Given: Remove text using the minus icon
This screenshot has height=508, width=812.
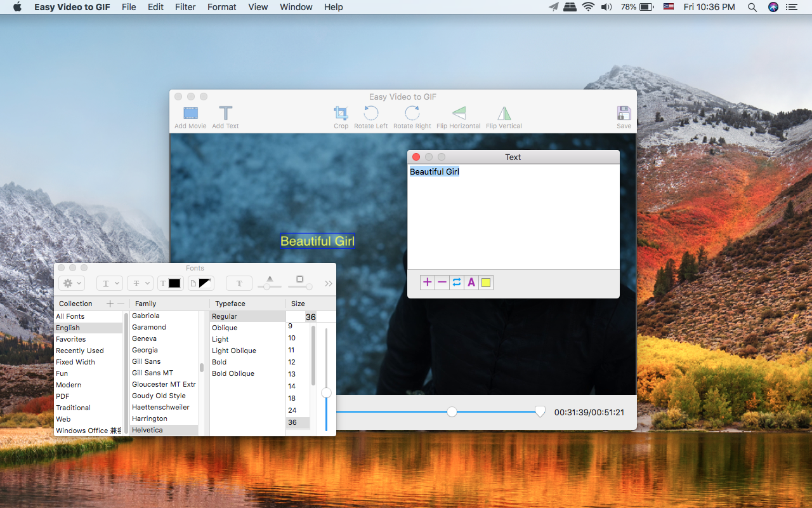Looking at the screenshot, I should (442, 282).
